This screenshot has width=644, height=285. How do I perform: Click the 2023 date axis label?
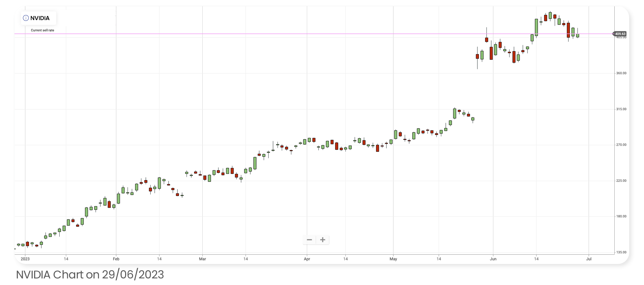coord(25,259)
